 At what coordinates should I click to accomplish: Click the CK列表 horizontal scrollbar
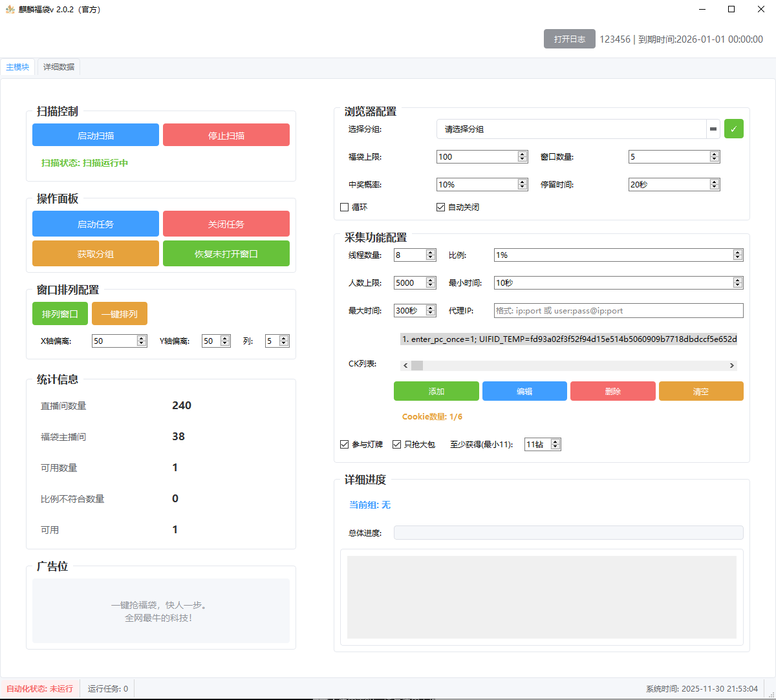click(x=568, y=365)
